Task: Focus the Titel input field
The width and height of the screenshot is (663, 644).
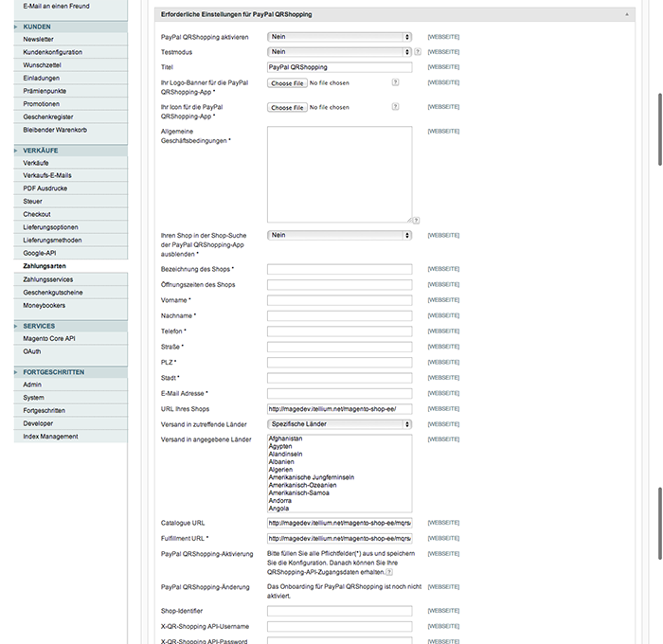Action: coord(339,67)
